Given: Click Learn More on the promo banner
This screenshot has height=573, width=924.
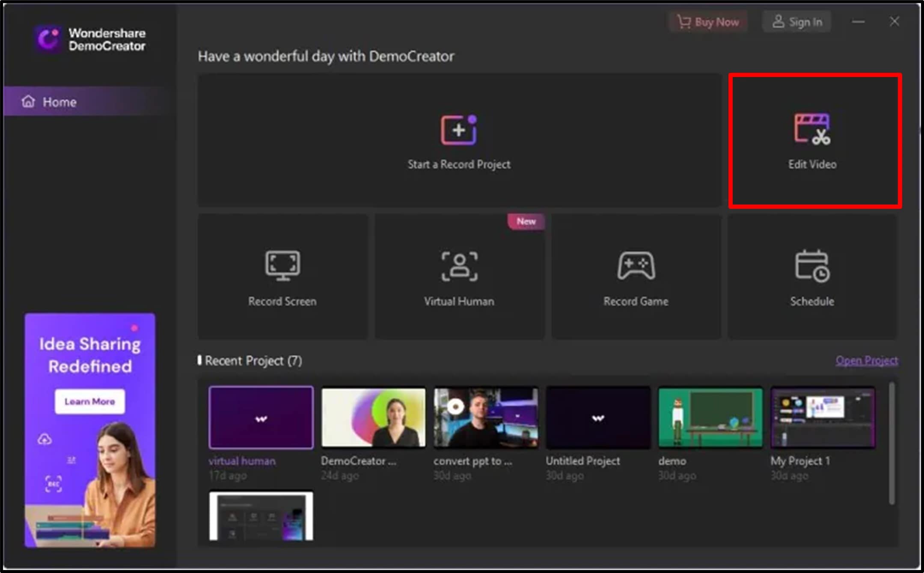Looking at the screenshot, I should (x=90, y=401).
